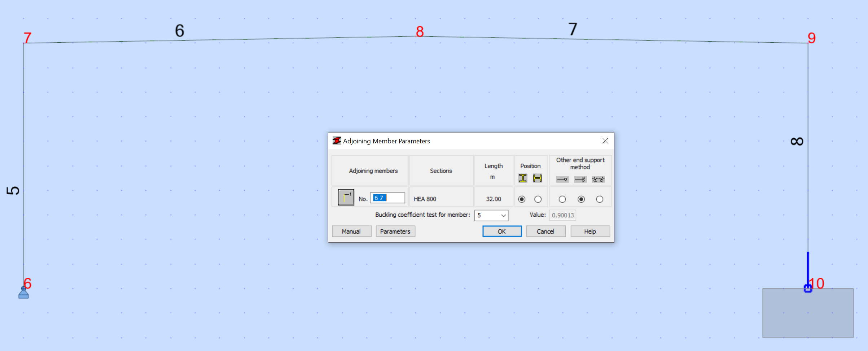
Task: Confirm settings with the OK button
Action: pyautogui.click(x=502, y=231)
